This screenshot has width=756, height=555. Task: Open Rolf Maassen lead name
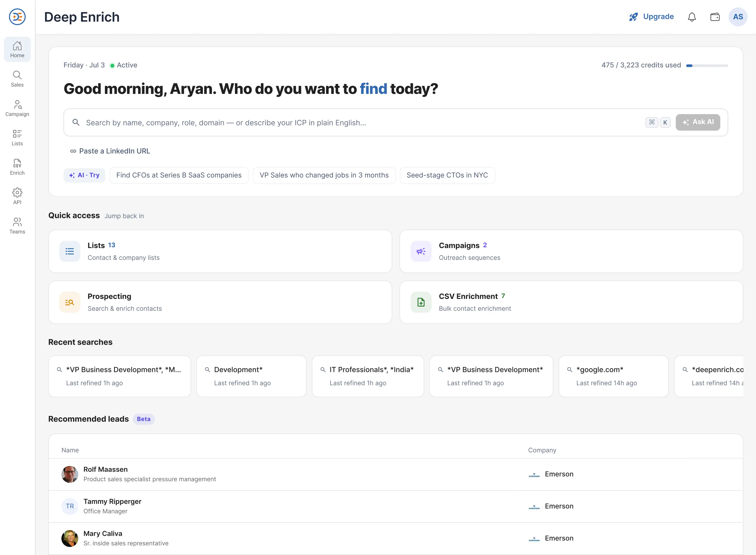[106, 469]
